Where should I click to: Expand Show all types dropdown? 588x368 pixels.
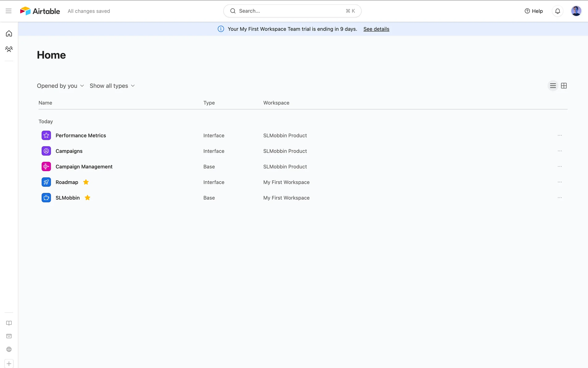tap(112, 86)
